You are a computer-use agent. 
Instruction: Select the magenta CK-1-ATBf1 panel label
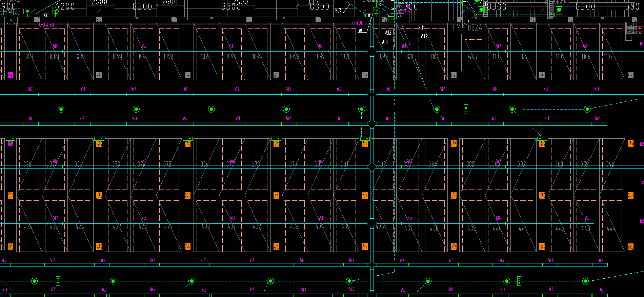pyautogui.click(x=46, y=25)
